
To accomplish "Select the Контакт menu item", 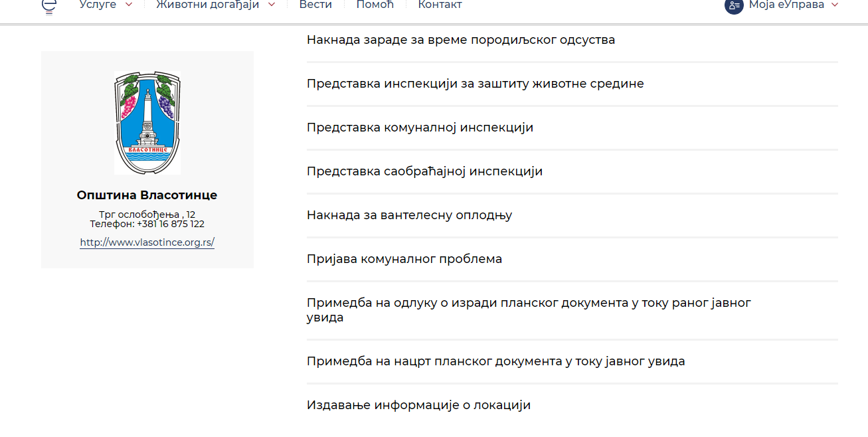I will 440,5.
